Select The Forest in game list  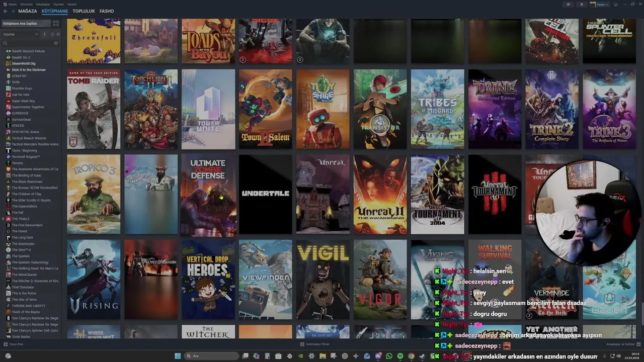(x=19, y=231)
